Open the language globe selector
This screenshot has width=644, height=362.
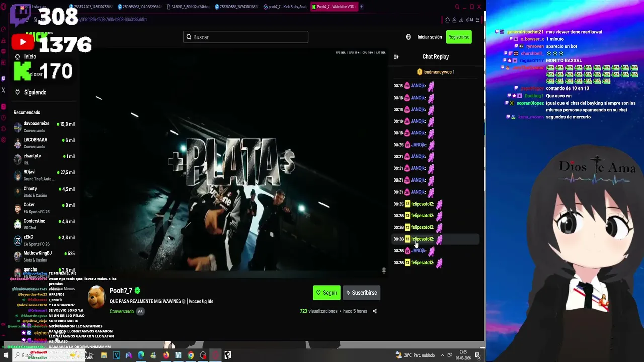[x=408, y=37]
